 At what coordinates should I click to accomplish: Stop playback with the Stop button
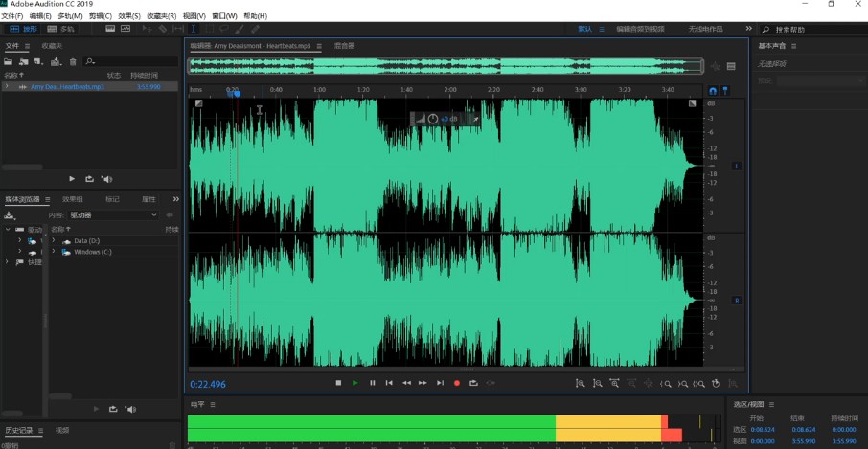(x=338, y=383)
